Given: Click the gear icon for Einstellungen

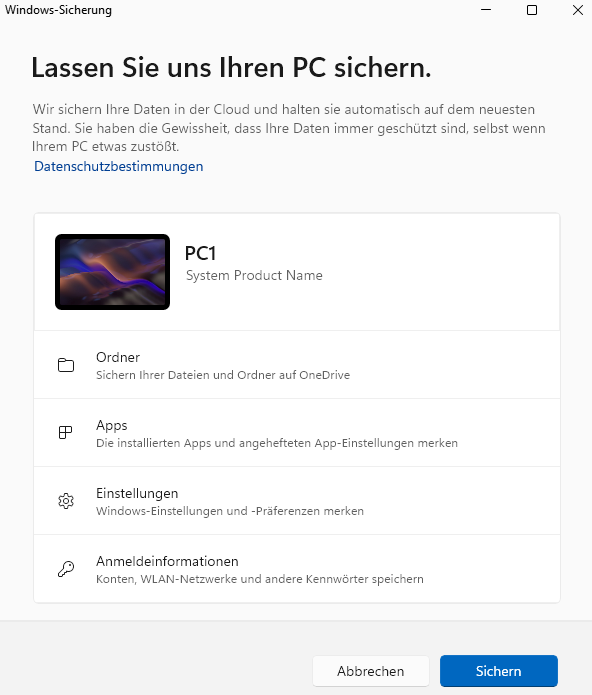Looking at the screenshot, I should (x=66, y=500).
